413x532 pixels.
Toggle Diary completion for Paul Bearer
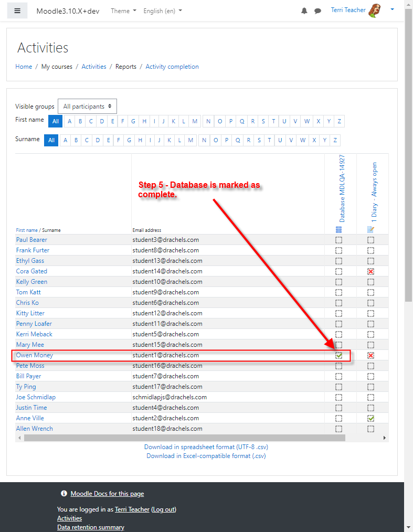coord(371,240)
